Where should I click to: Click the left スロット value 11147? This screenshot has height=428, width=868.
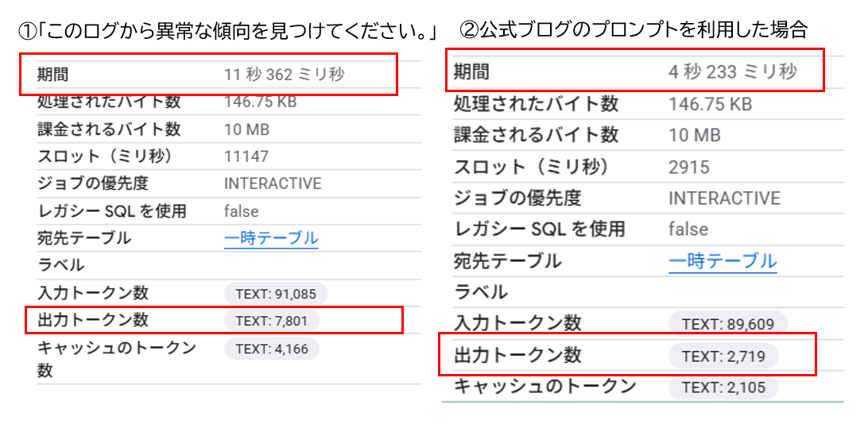click(x=246, y=157)
